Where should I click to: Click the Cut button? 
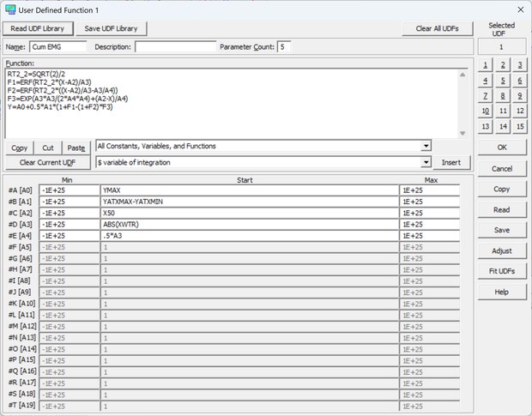pyautogui.click(x=48, y=148)
